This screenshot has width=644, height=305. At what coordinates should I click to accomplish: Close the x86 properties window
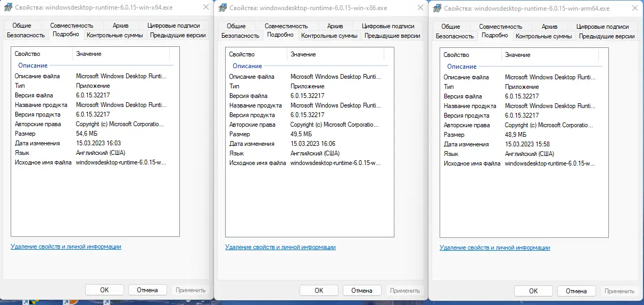(x=419, y=8)
